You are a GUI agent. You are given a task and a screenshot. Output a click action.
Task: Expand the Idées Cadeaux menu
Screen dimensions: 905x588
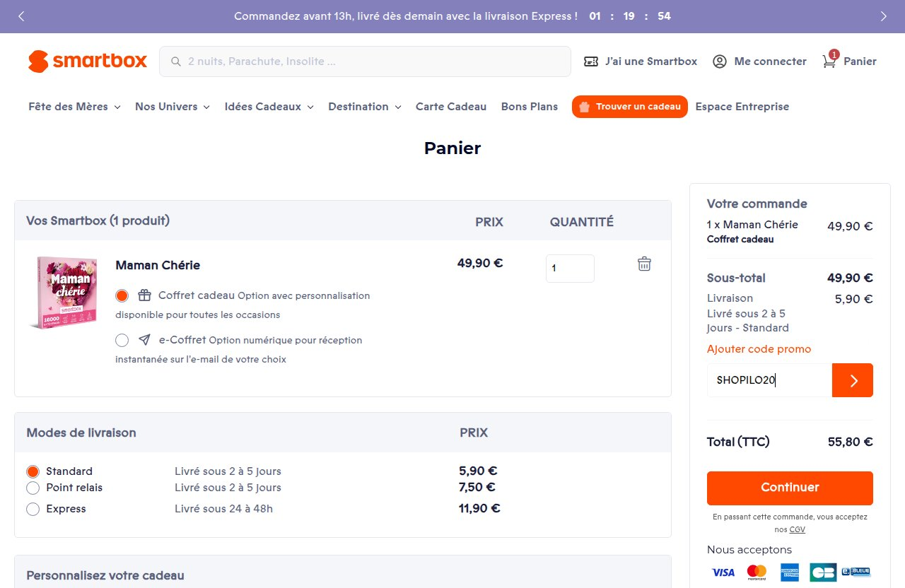point(269,107)
